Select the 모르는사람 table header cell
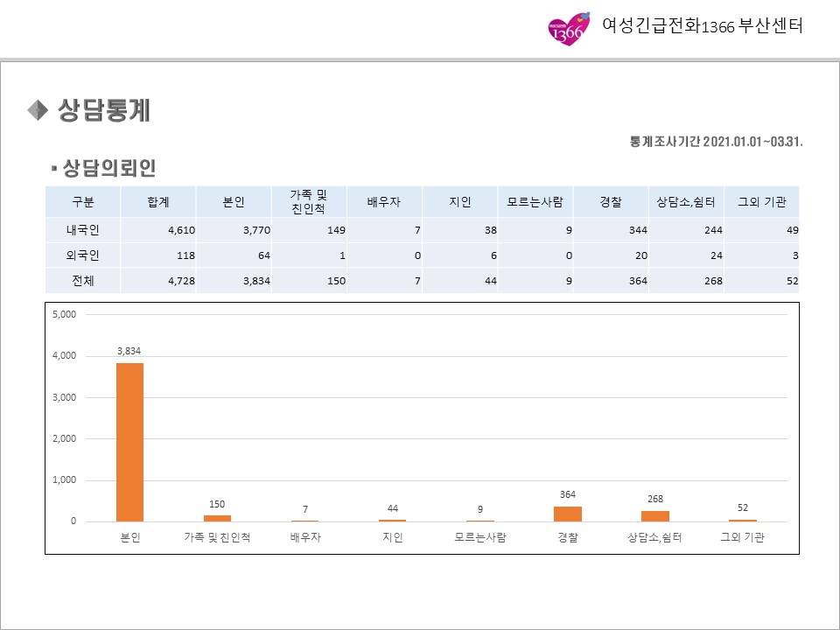The image size is (840, 630). point(535,202)
